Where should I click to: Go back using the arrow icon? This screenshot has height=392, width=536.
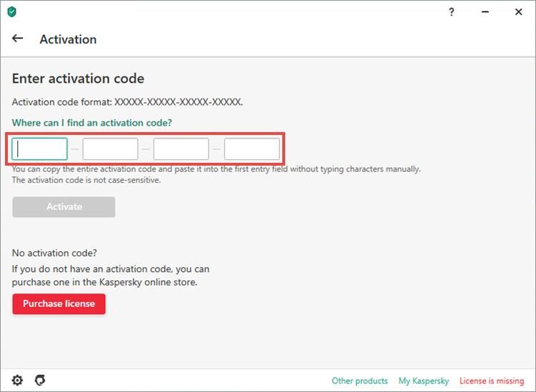coord(18,39)
